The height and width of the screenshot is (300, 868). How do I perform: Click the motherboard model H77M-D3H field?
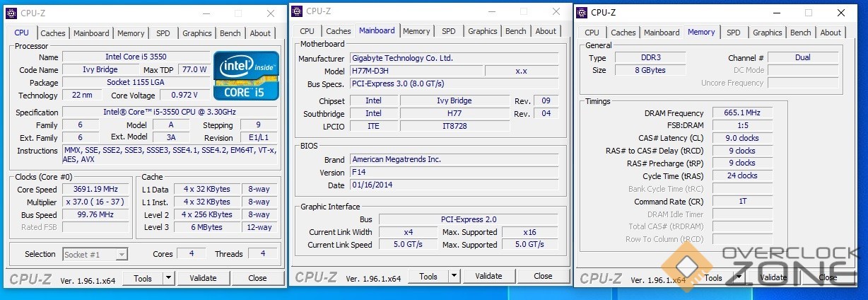point(416,71)
